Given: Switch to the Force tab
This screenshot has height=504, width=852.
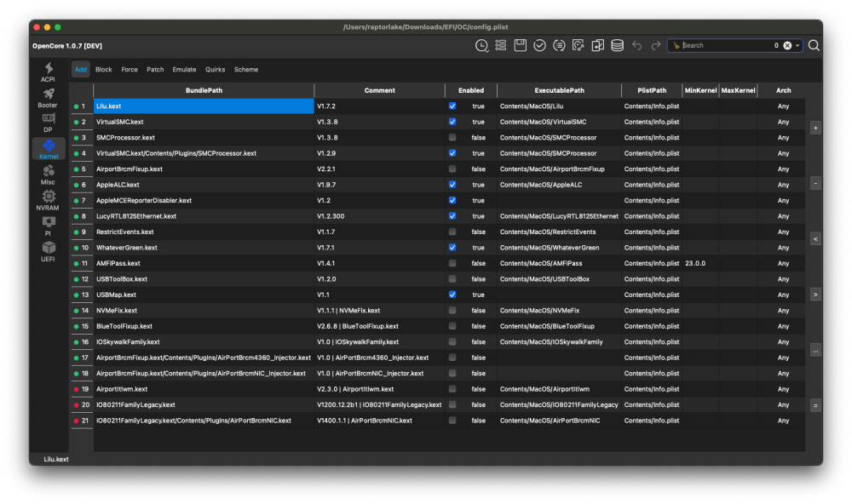Looking at the screenshot, I should (130, 70).
